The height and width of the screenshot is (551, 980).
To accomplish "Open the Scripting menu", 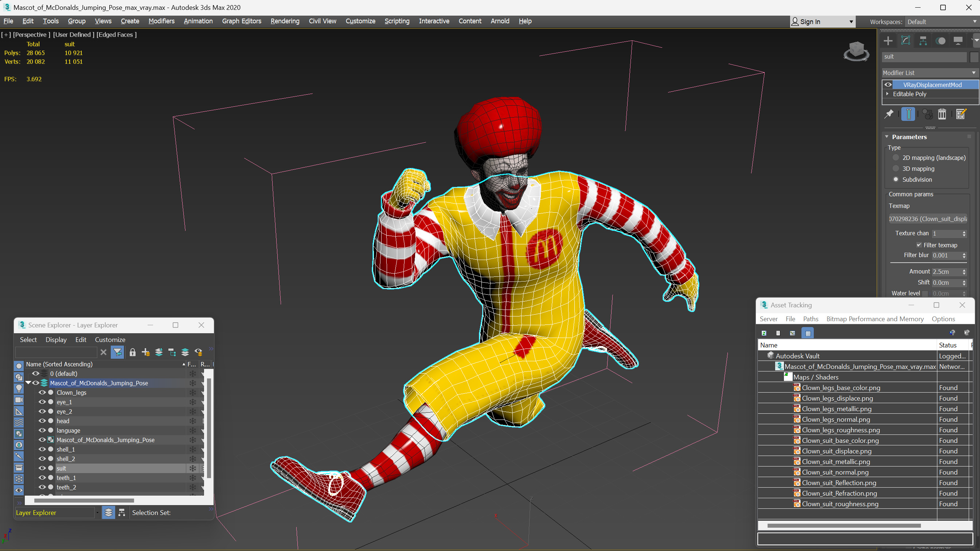I will pyautogui.click(x=397, y=21).
